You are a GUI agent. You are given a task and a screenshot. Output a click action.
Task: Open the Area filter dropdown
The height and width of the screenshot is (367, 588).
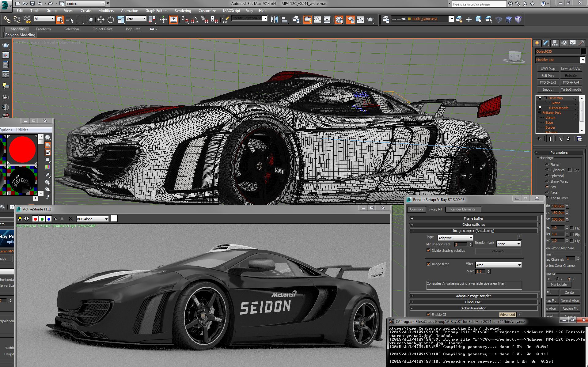coord(498,265)
